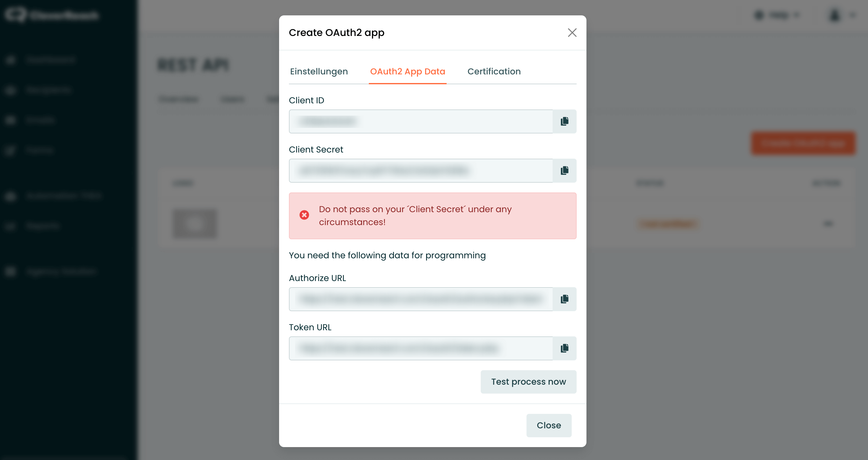Click the Close button in dialog footer
868x460 pixels.
click(549, 425)
